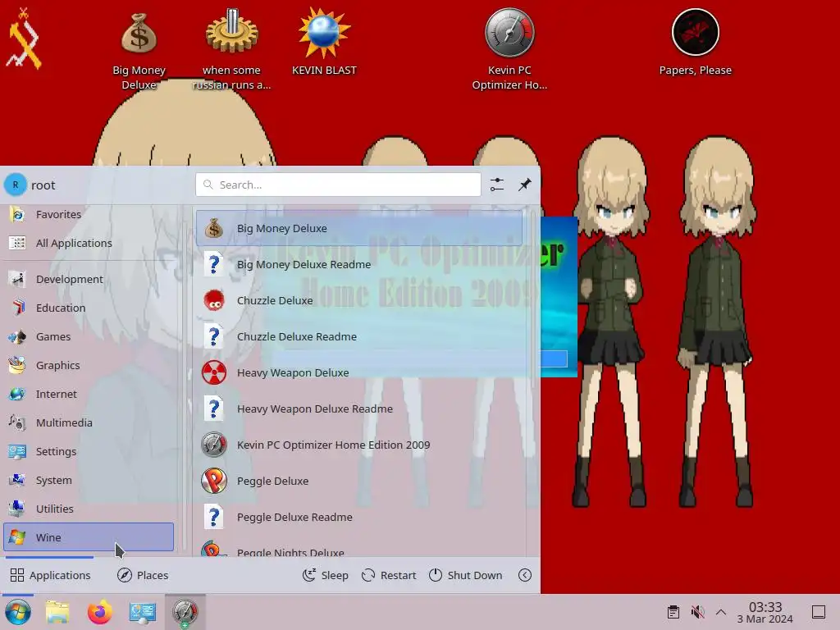Open system settings taskbar icon
The image size is (840, 630).
[x=143, y=612]
